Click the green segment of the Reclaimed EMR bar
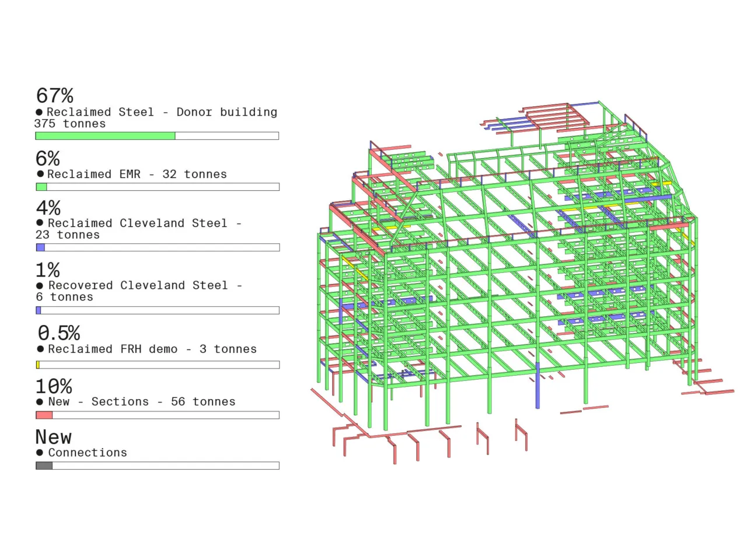This screenshot has width=747, height=560. [41, 187]
